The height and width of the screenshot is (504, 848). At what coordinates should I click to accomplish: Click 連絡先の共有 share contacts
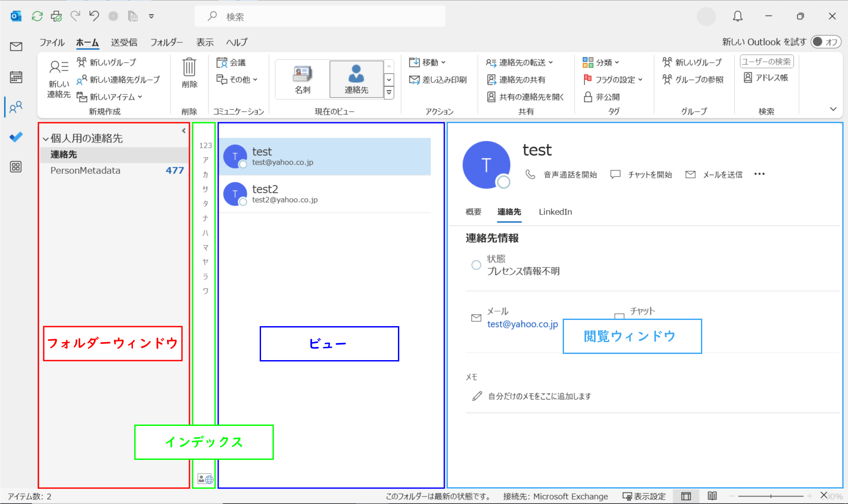516,79
